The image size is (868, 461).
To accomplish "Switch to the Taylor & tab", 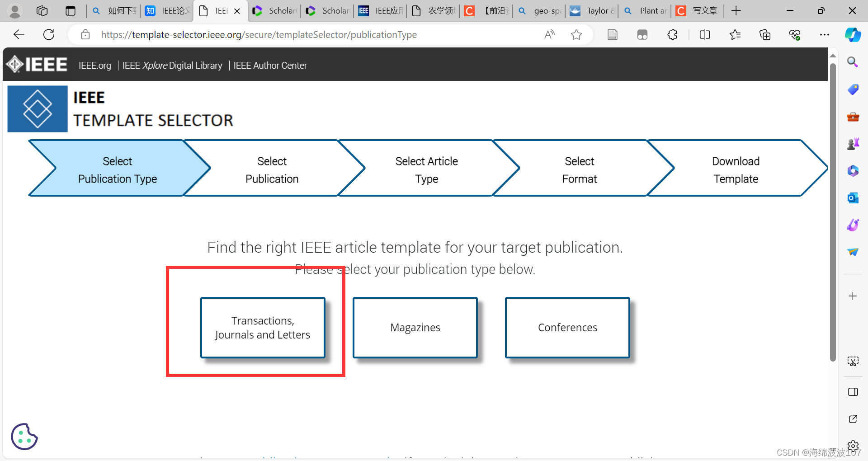I will pos(593,11).
